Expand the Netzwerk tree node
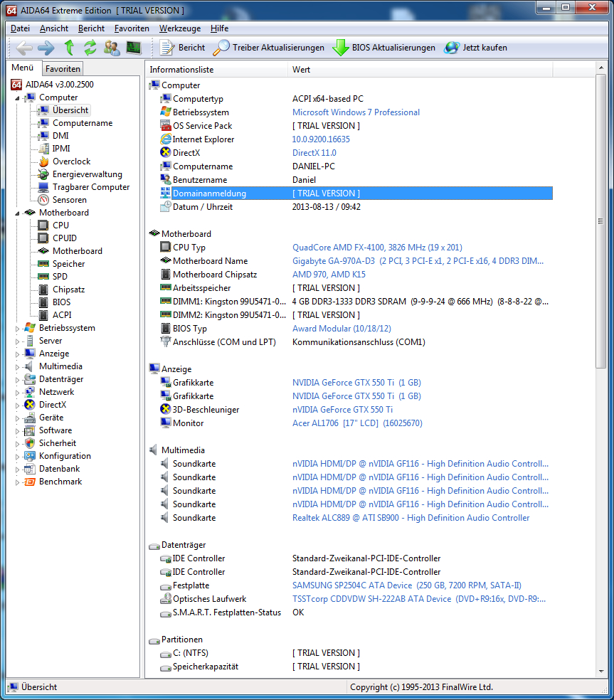614x700 pixels. tap(17, 393)
